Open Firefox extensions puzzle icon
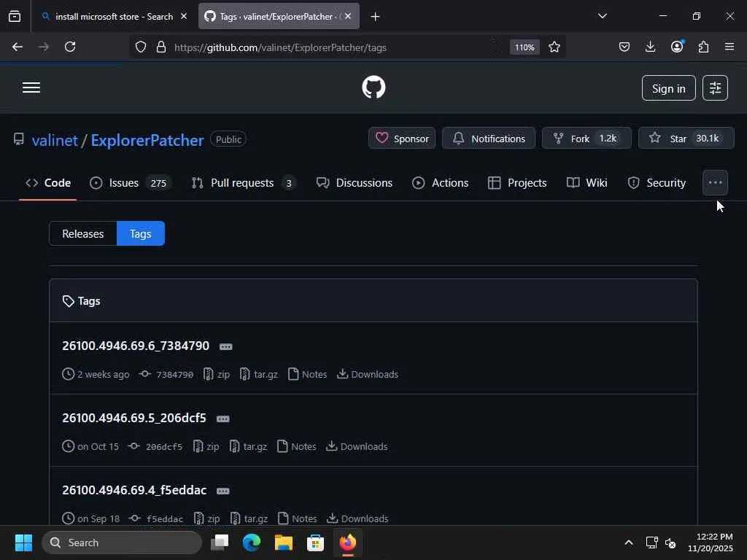Image resolution: width=747 pixels, height=560 pixels. (704, 47)
